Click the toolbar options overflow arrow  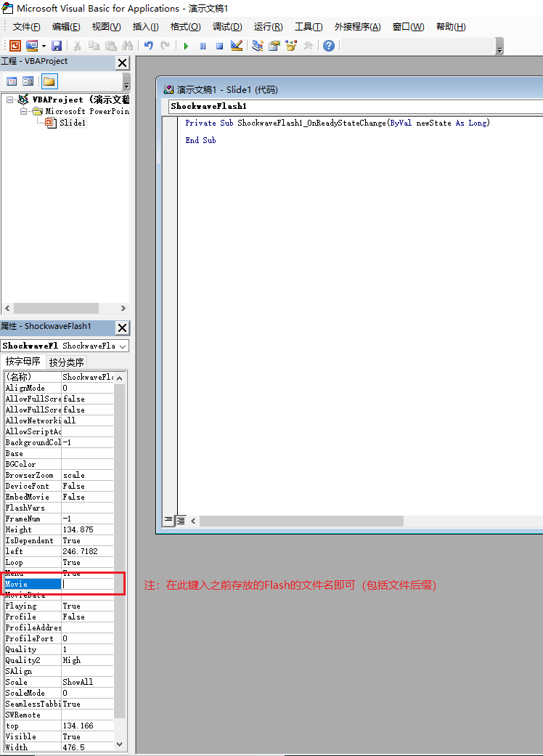pyautogui.click(x=499, y=46)
